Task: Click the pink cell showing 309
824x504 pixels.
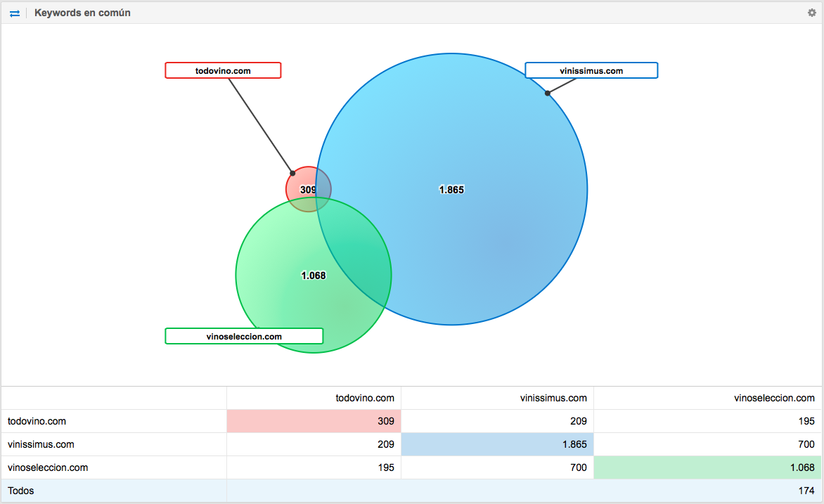Action: tap(314, 421)
